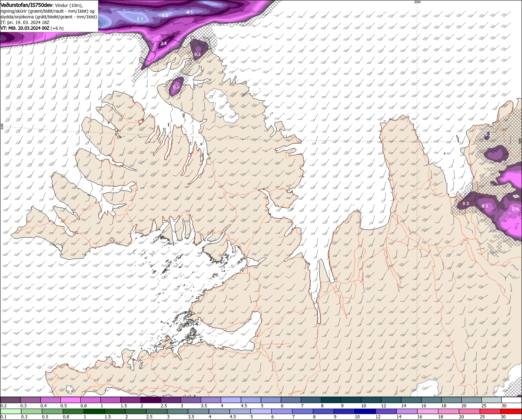522x420 pixels.
Task: Select bright red bottom swatch starting at 30
Action: [511, 411]
